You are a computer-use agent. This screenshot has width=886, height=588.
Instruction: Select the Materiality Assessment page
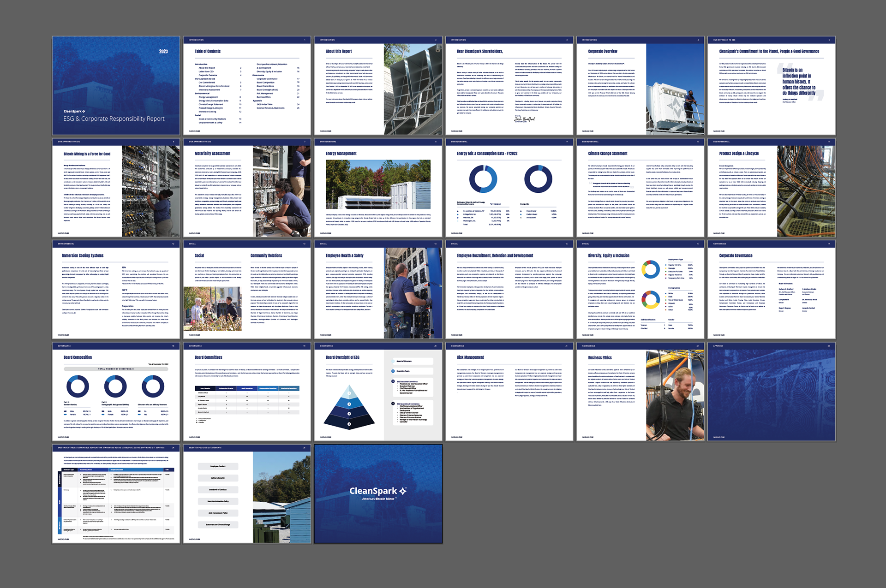click(247, 188)
